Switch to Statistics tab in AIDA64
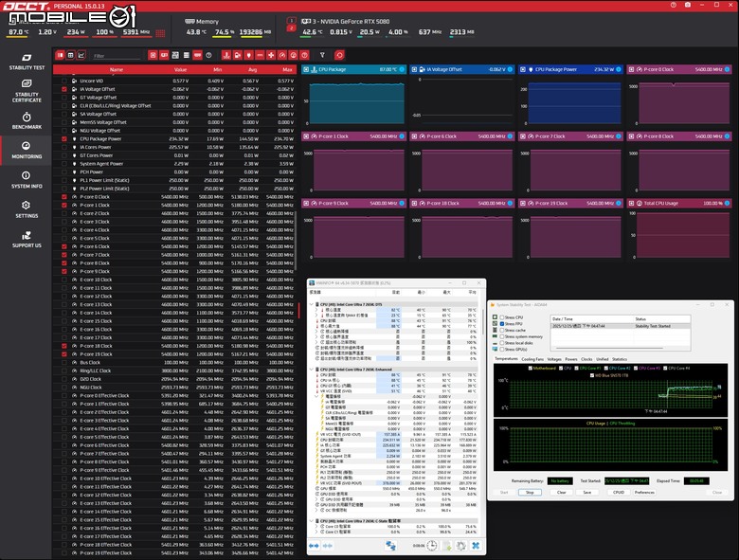 click(620, 359)
